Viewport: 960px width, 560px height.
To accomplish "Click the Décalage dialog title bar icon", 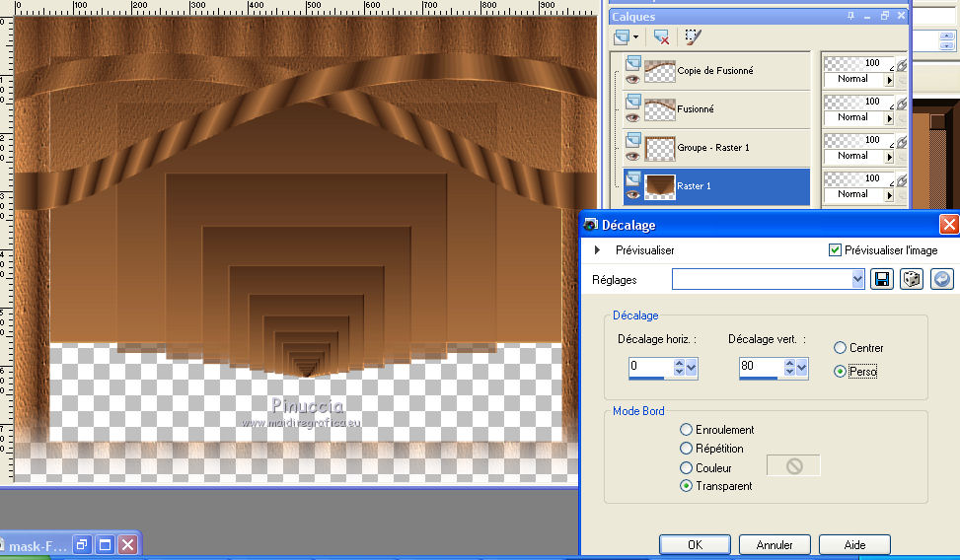I will tap(591, 225).
